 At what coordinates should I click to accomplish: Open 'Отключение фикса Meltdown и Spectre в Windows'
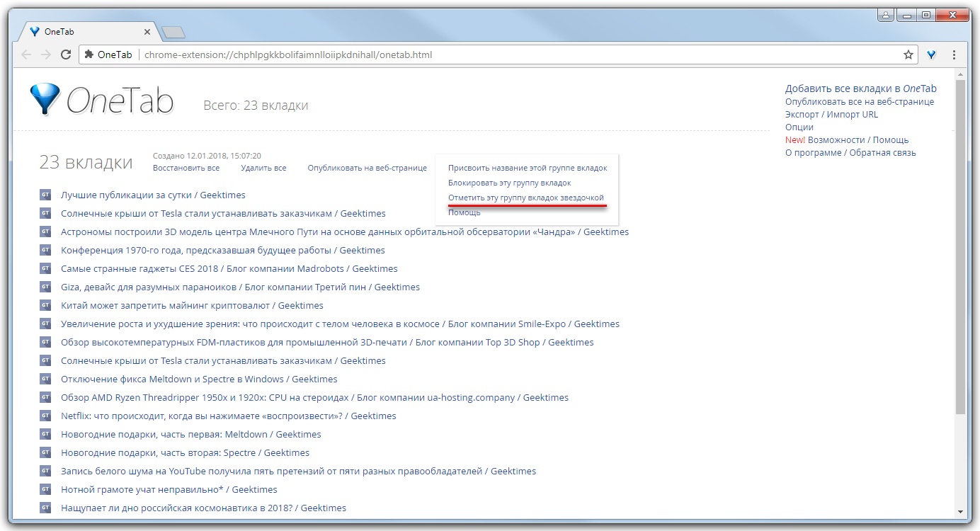click(x=199, y=379)
